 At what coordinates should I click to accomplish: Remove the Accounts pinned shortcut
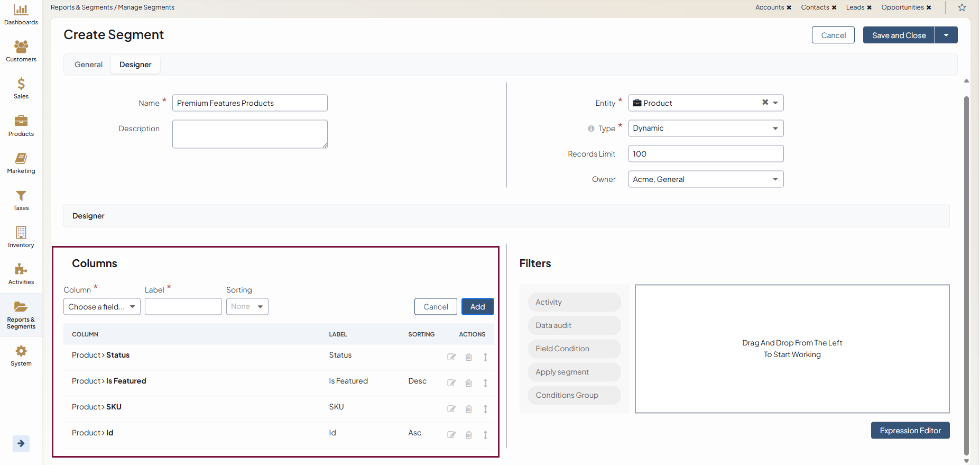789,7
